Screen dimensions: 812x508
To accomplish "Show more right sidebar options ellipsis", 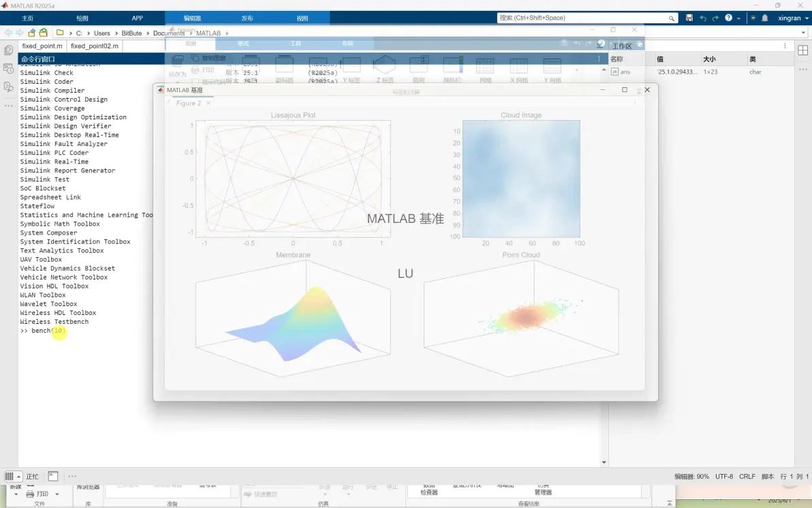I will pyautogui.click(x=802, y=69).
